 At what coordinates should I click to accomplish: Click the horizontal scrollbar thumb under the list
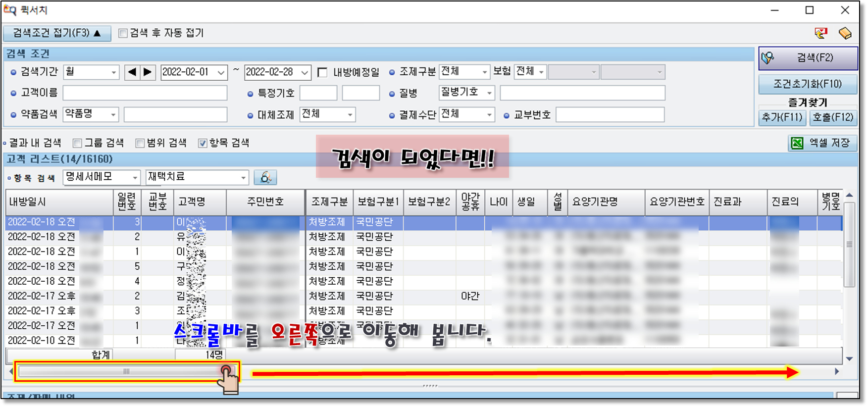(x=126, y=371)
